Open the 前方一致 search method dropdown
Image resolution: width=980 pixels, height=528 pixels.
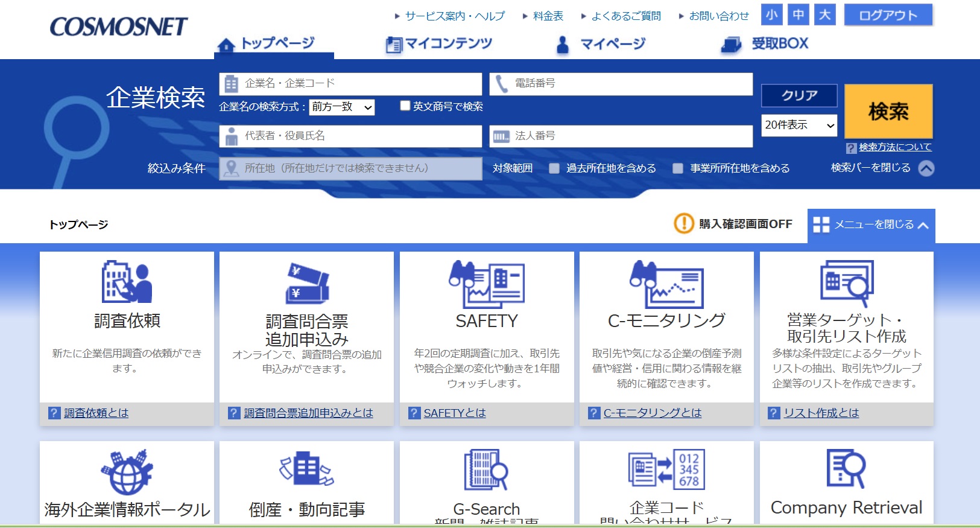342,107
